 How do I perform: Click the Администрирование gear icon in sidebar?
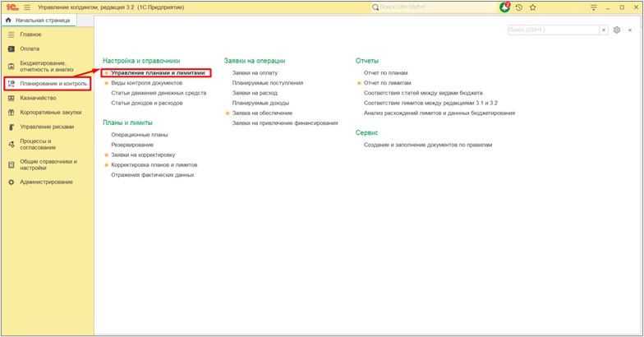coord(11,182)
